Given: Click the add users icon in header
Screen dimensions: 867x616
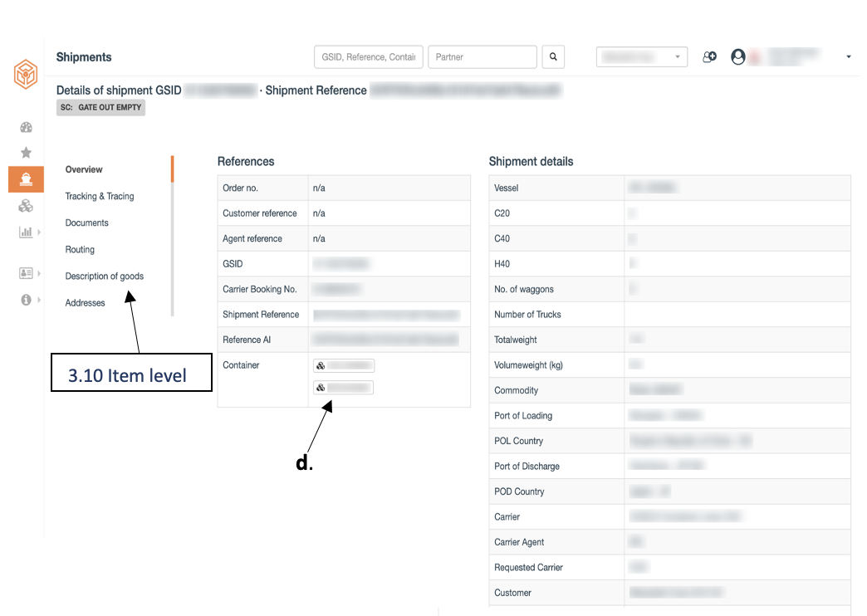Looking at the screenshot, I should click(709, 57).
